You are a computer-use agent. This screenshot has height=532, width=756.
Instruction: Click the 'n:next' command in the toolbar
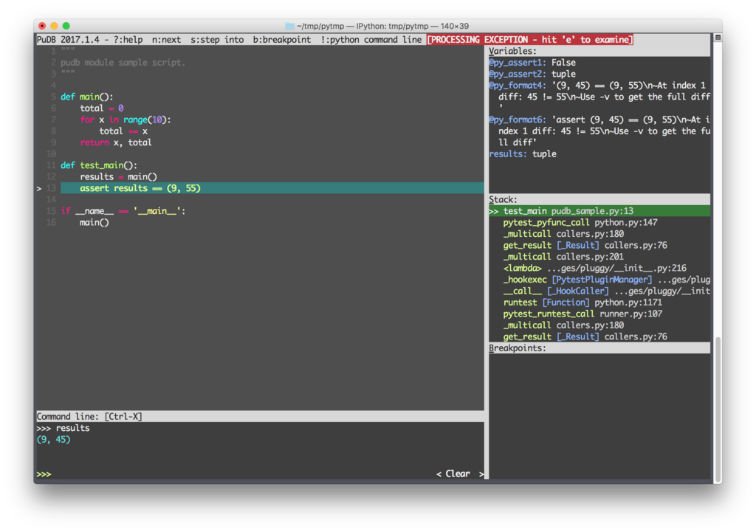165,40
